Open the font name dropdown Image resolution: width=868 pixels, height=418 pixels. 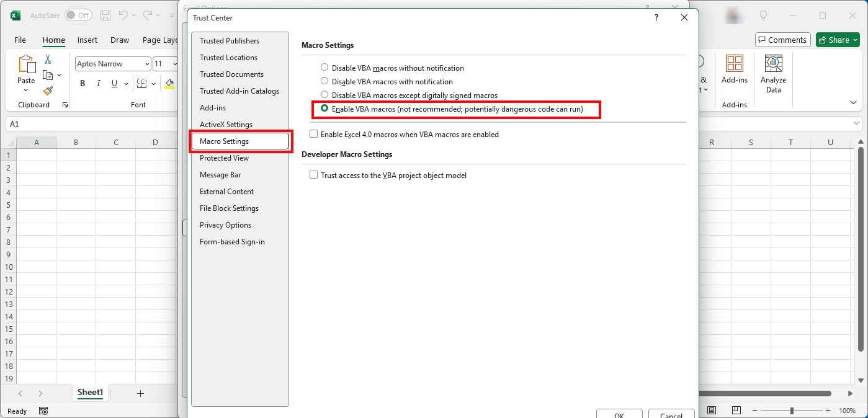click(147, 64)
